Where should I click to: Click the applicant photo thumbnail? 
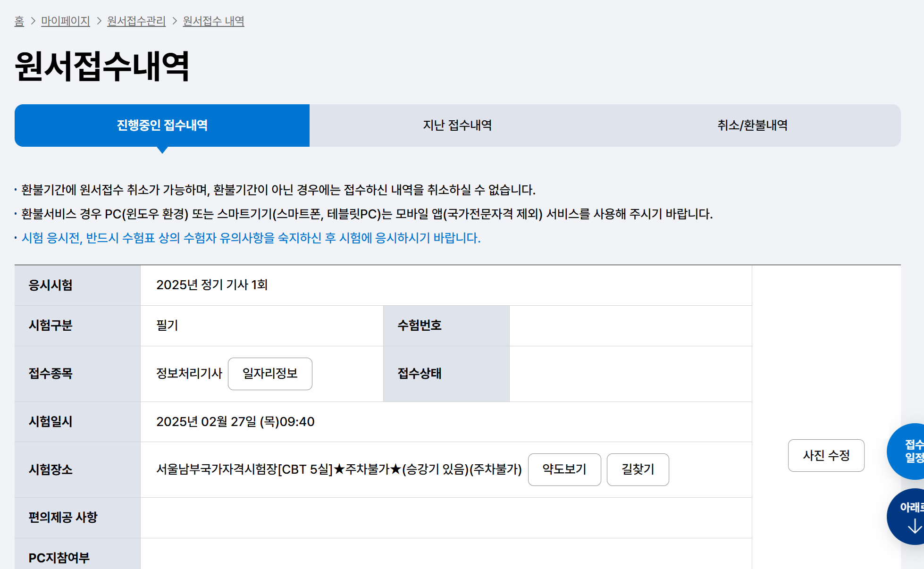pos(826,353)
